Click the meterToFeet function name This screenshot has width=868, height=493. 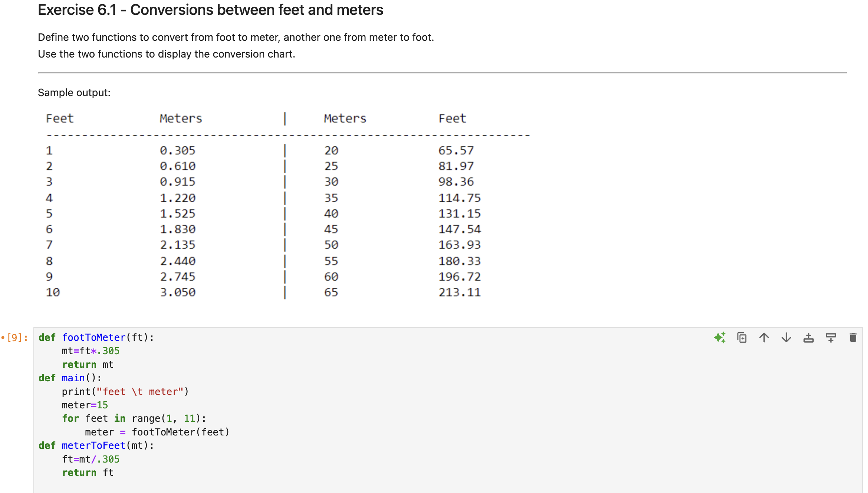[x=93, y=445]
